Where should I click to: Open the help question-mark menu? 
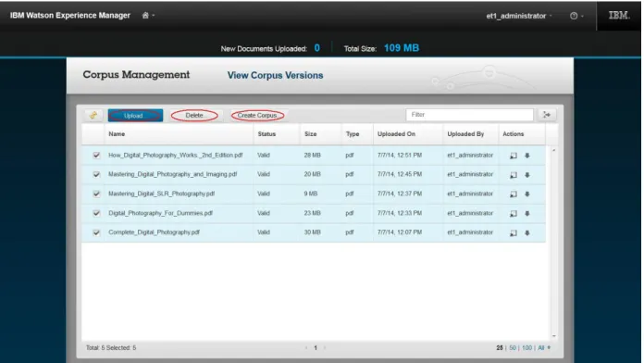574,16
